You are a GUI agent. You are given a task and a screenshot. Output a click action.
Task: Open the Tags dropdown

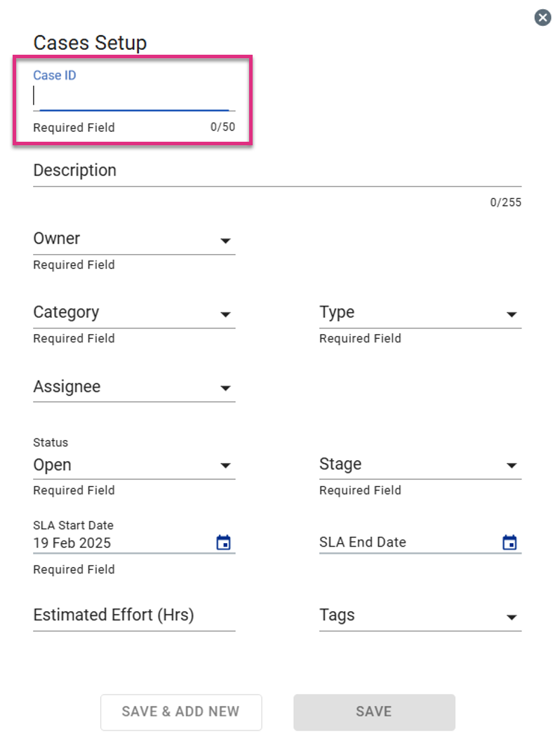(420, 615)
